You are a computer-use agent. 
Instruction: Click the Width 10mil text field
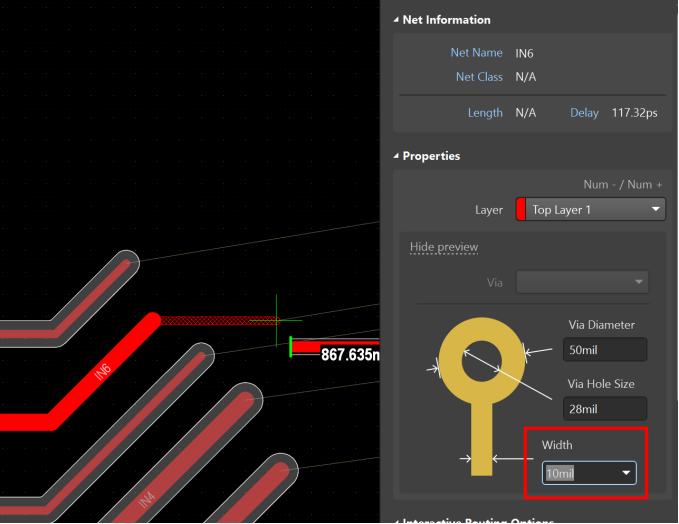(577, 473)
